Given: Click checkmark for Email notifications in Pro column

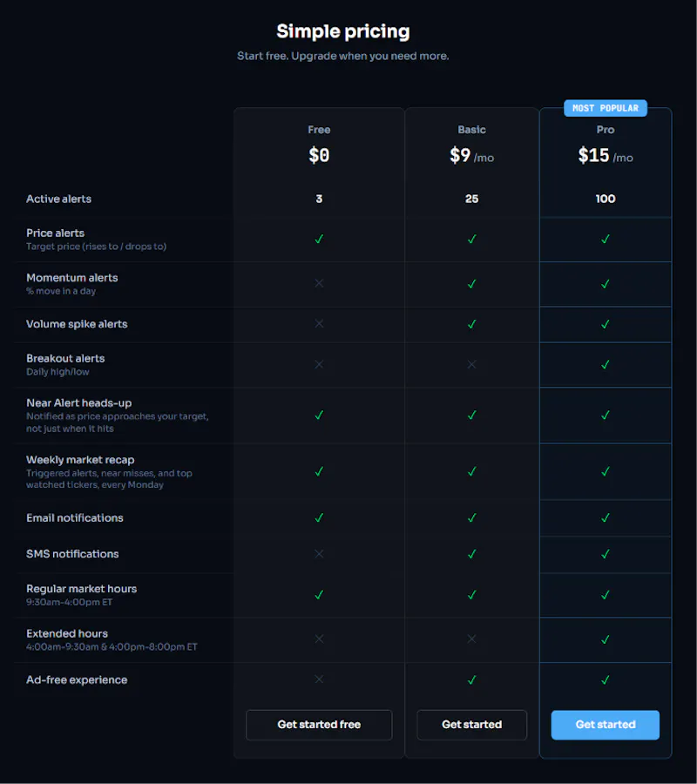Looking at the screenshot, I should pos(605,517).
